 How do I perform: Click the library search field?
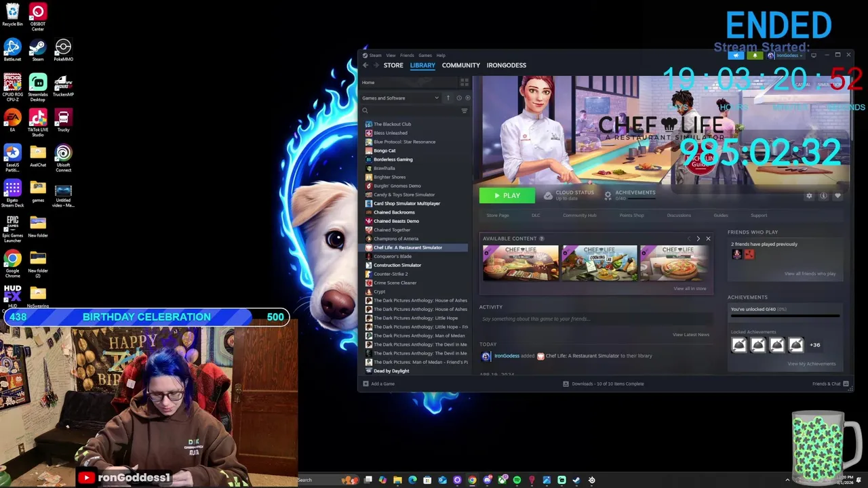[x=410, y=110]
